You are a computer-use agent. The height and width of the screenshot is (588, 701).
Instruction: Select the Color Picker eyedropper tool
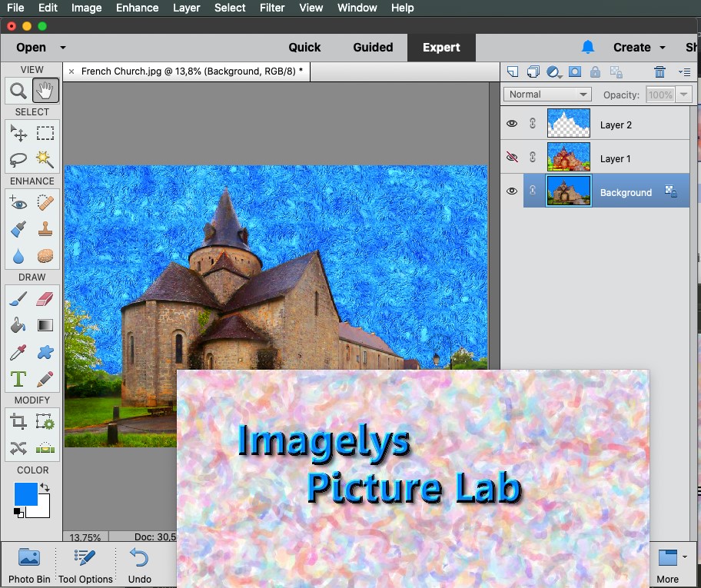18,352
